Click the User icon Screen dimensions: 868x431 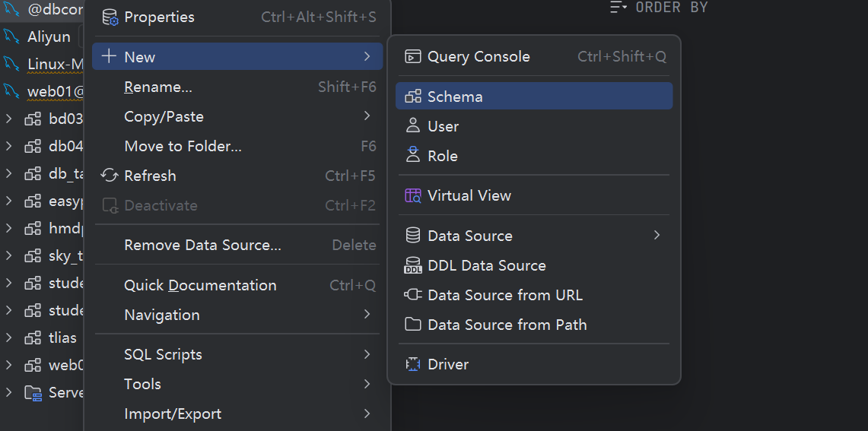(413, 126)
